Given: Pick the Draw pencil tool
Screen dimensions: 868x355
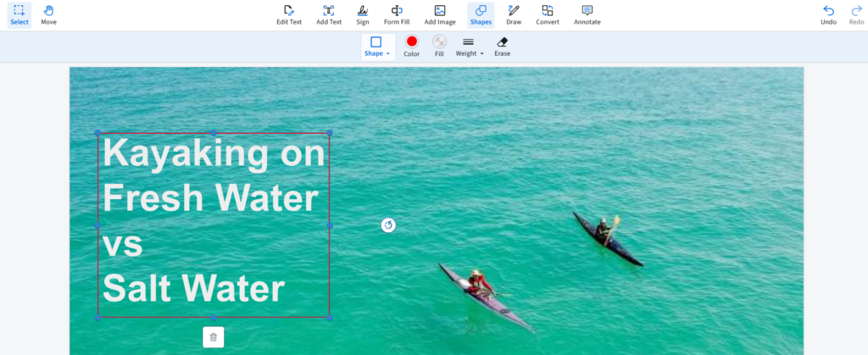Looking at the screenshot, I should [514, 14].
